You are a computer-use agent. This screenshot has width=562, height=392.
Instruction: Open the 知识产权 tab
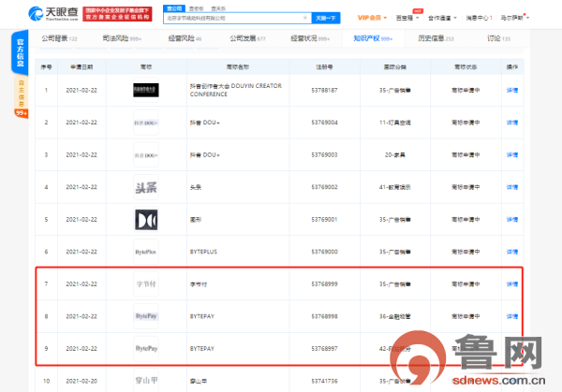click(x=373, y=38)
